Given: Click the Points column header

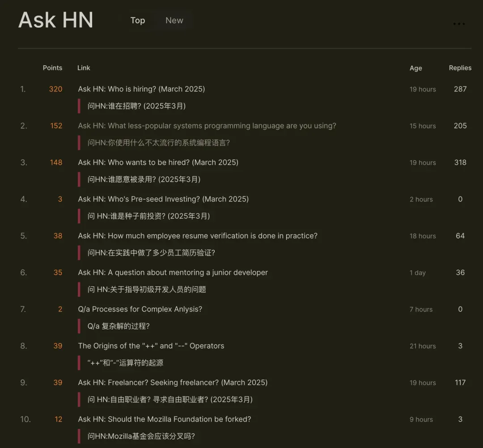Looking at the screenshot, I should [x=52, y=68].
